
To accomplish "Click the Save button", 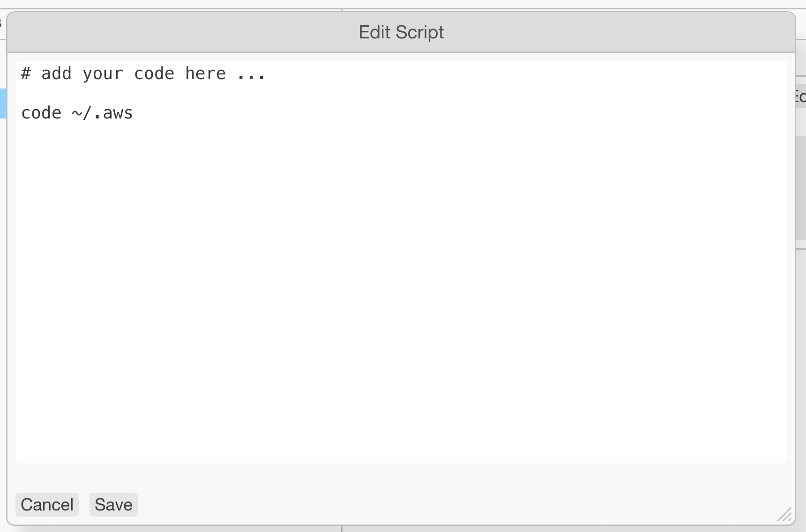I will pyautogui.click(x=113, y=505).
